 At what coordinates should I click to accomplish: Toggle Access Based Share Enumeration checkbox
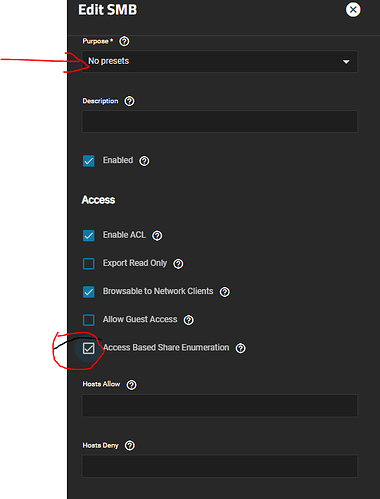coord(89,348)
